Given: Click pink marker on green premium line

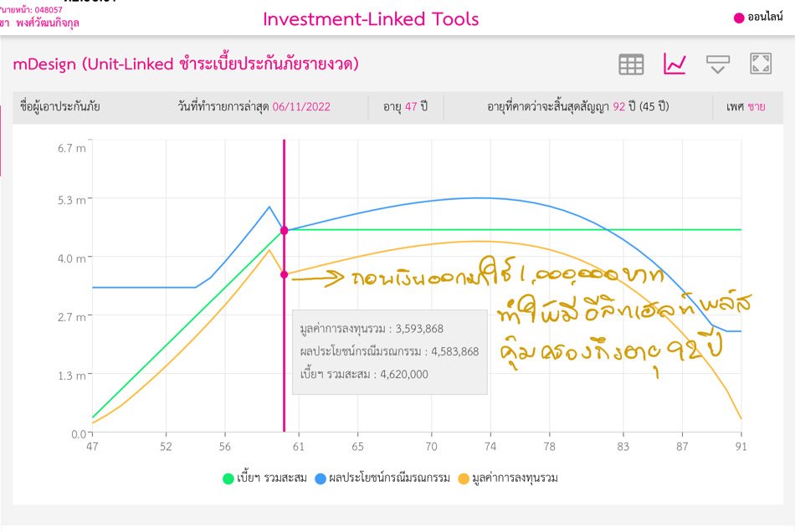Looking at the screenshot, I should (285, 230).
